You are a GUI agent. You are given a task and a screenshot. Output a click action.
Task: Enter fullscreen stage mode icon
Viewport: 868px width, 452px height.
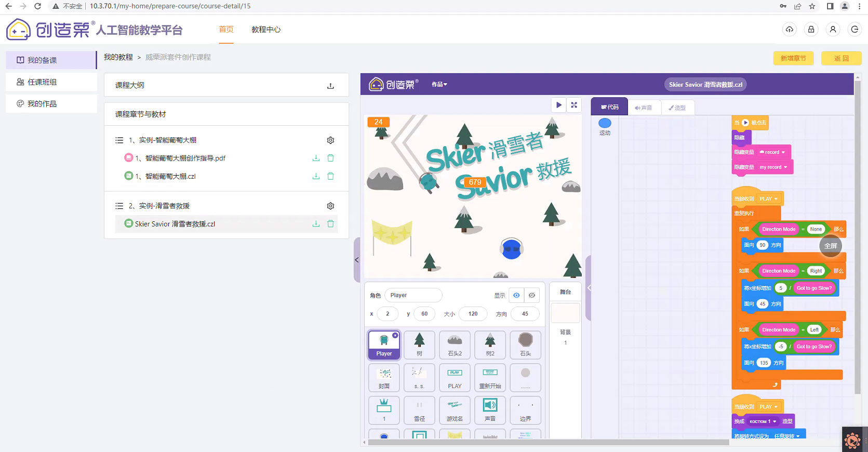[x=574, y=105]
